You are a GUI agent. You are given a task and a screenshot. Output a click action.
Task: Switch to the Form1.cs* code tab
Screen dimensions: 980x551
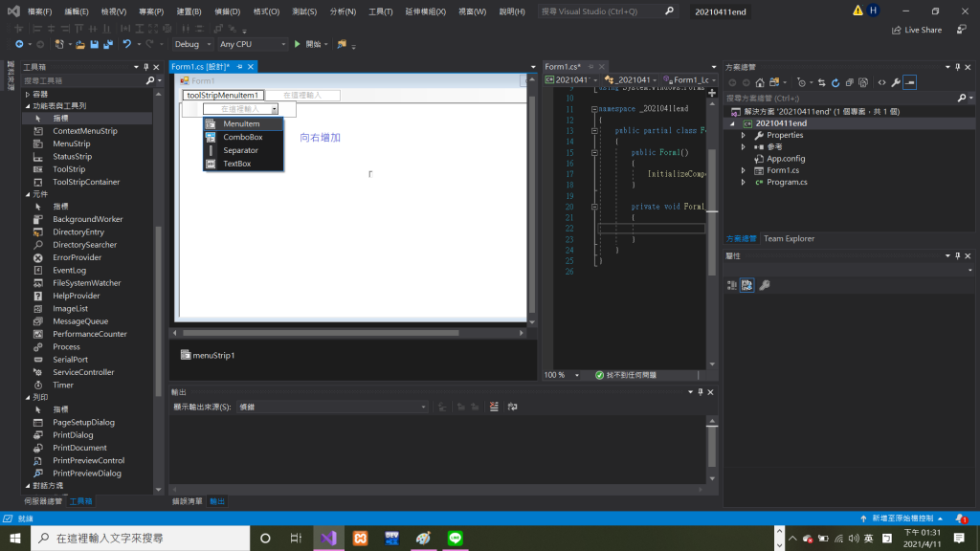[x=563, y=66]
